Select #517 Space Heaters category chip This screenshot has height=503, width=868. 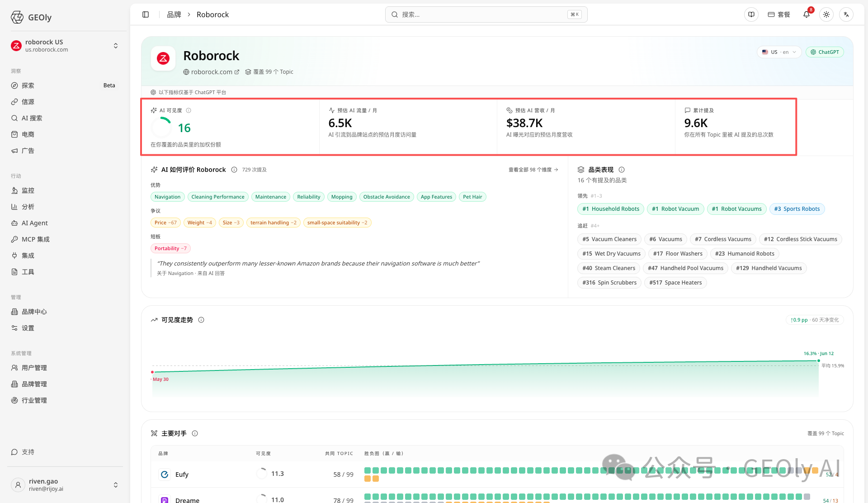point(675,283)
